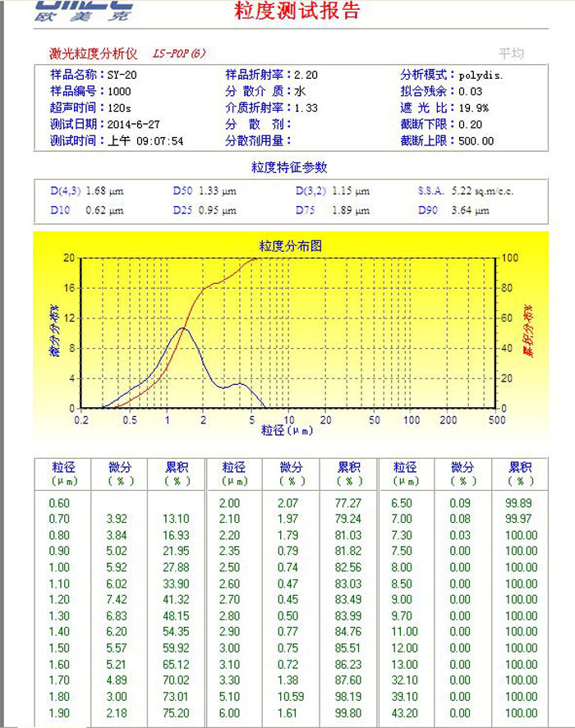Select obscuration value 19.9%

click(473, 108)
